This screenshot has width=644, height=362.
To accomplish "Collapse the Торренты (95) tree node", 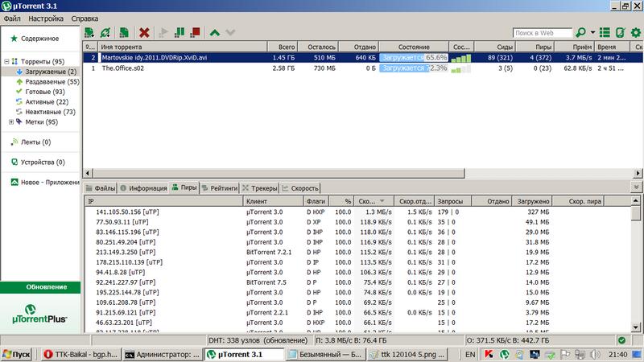I will (6, 62).
